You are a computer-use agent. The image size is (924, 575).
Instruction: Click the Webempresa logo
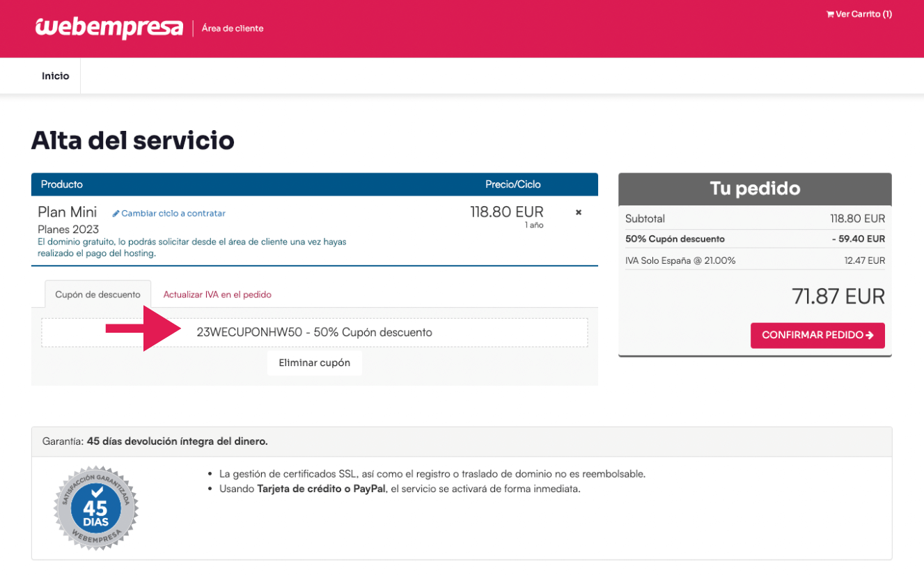pos(108,26)
